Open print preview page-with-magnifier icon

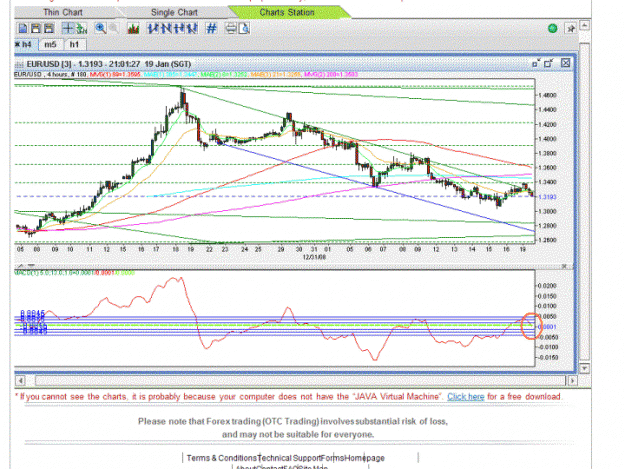click(x=244, y=28)
